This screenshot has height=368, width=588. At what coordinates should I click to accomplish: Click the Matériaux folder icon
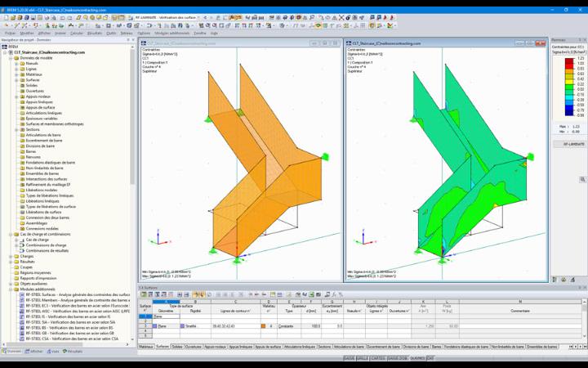coord(22,74)
